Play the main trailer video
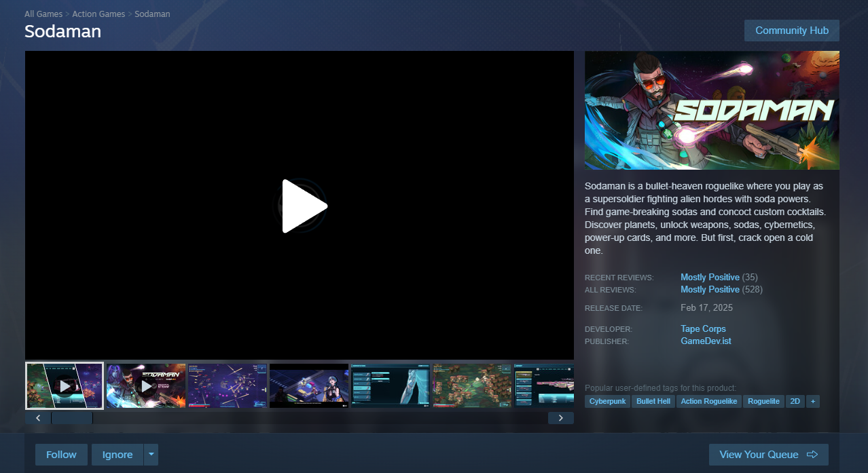 pos(304,206)
